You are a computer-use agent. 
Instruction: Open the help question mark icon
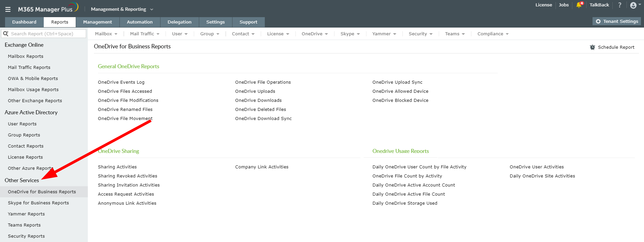point(620,5)
